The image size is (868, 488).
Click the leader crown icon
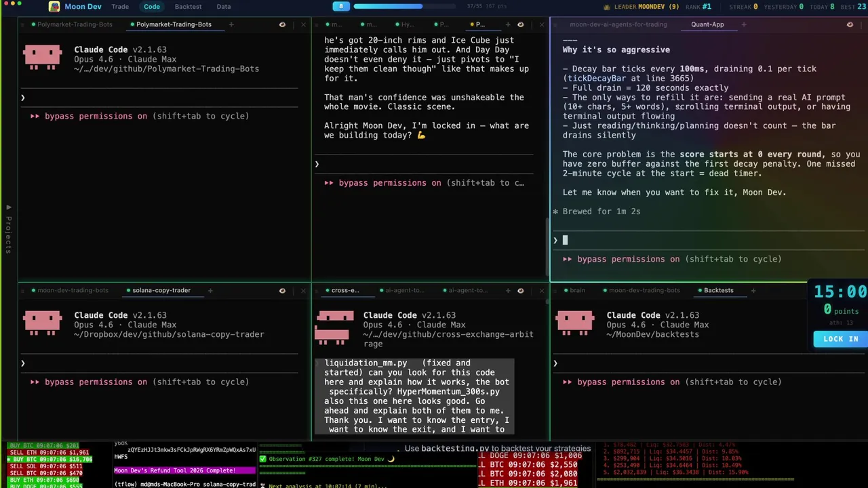point(606,7)
